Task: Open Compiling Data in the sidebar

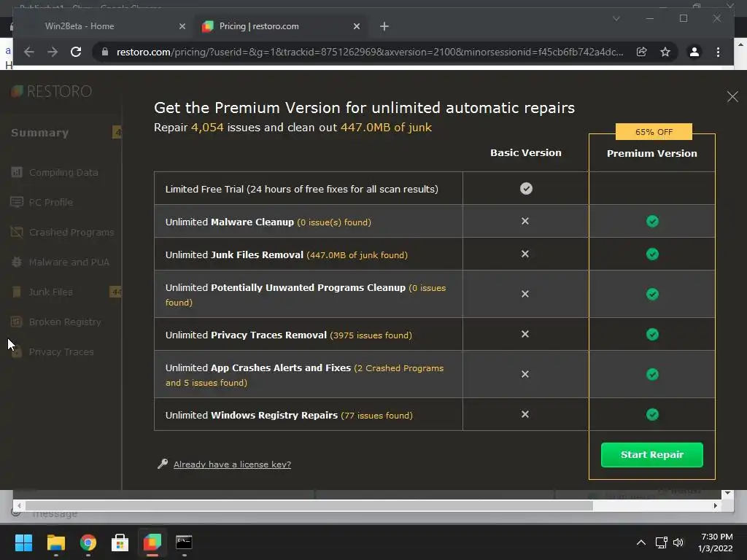Action: (63, 172)
